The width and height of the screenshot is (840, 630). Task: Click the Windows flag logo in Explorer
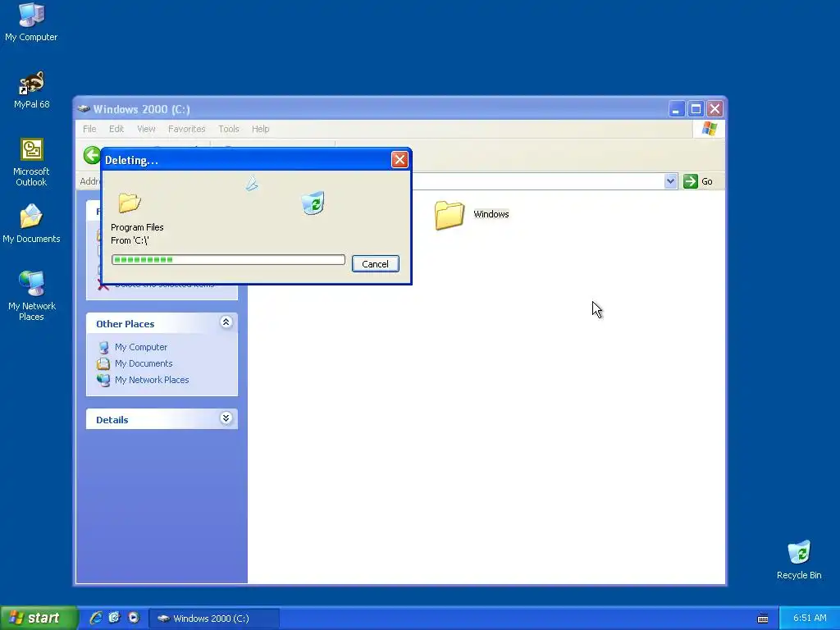tap(710, 129)
